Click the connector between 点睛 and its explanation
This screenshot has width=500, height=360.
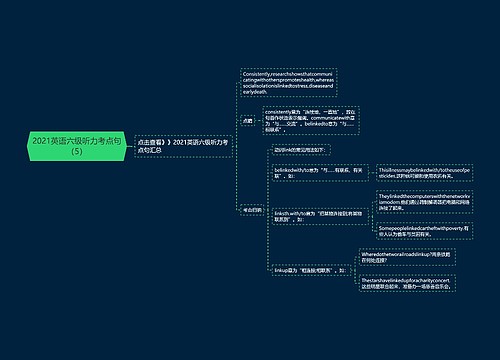coord(259,121)
